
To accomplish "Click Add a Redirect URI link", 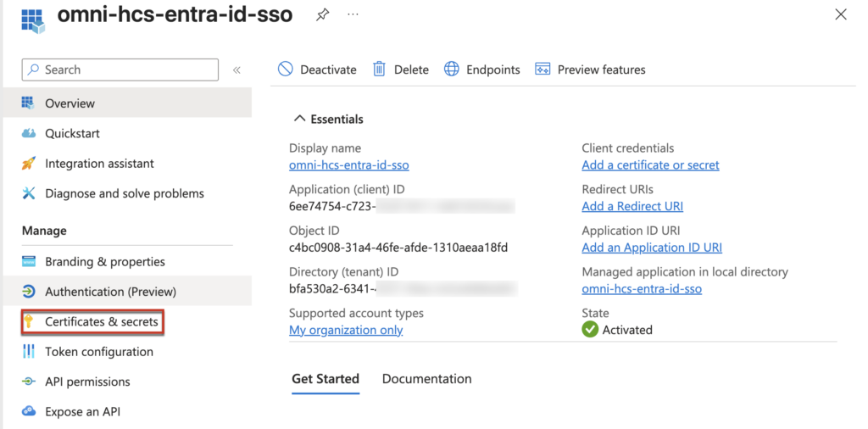I will 632,206.
